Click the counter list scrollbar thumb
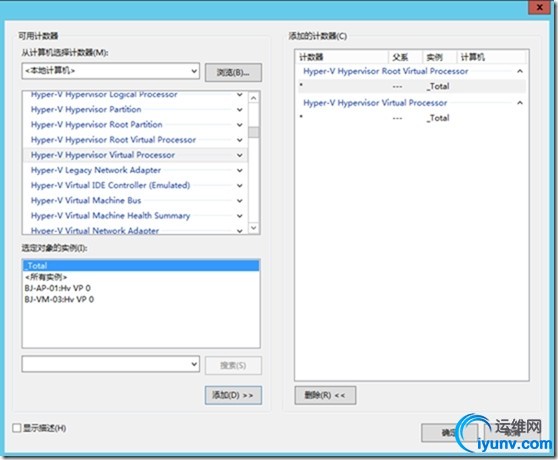Viewport: 558px width, 460px height. click(x=254, y=132)
